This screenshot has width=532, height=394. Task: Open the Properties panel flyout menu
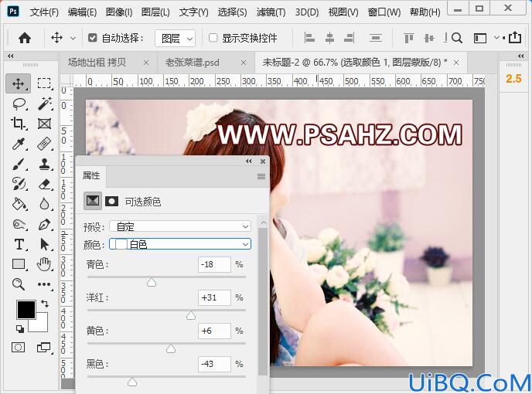261,176
